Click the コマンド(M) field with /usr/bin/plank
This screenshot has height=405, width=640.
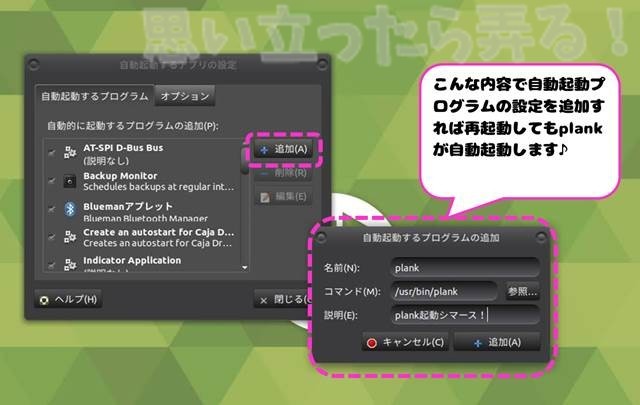click(444, 292)
